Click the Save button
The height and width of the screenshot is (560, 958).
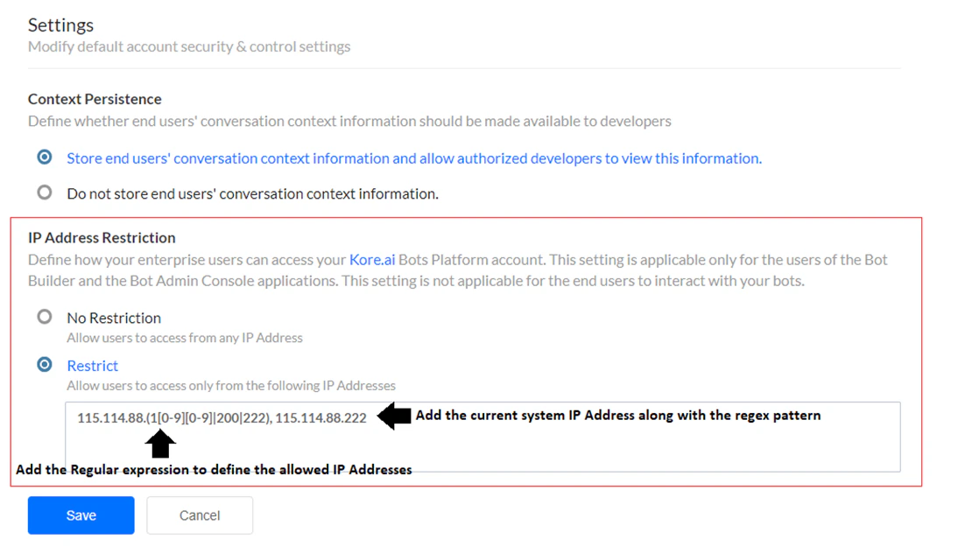pos(81,514)
